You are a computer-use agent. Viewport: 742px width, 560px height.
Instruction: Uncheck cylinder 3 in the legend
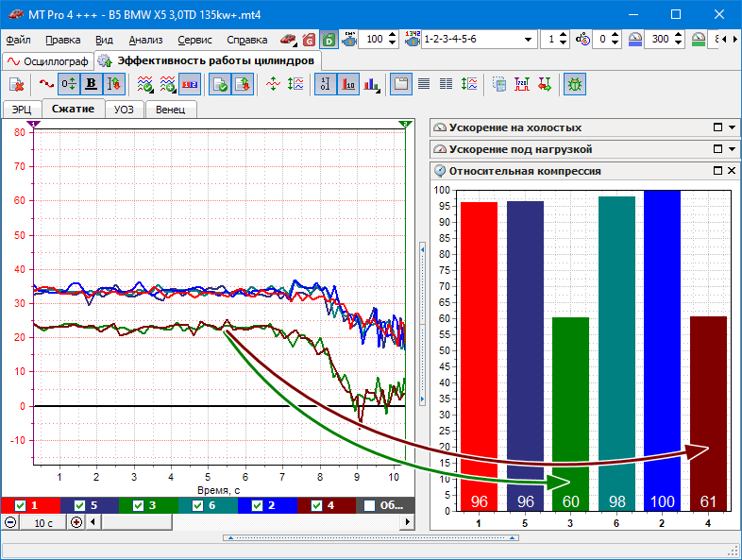point(138,505)
